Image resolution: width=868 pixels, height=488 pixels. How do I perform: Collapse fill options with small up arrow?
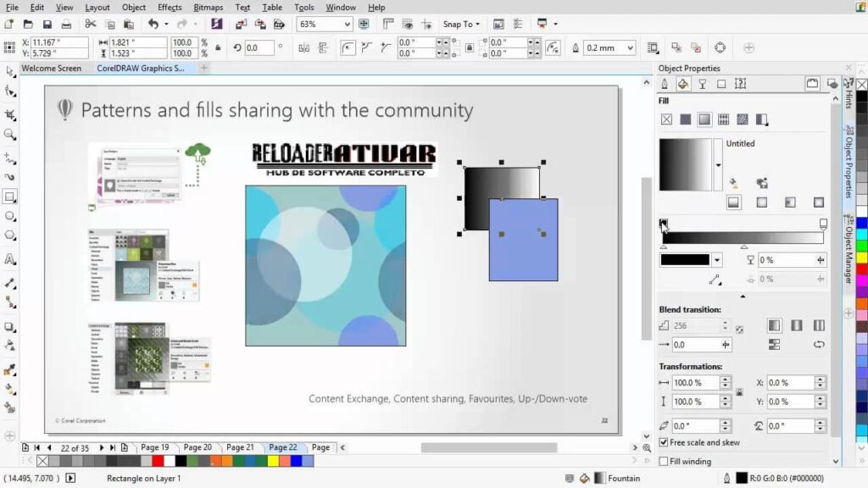[743, 297]
